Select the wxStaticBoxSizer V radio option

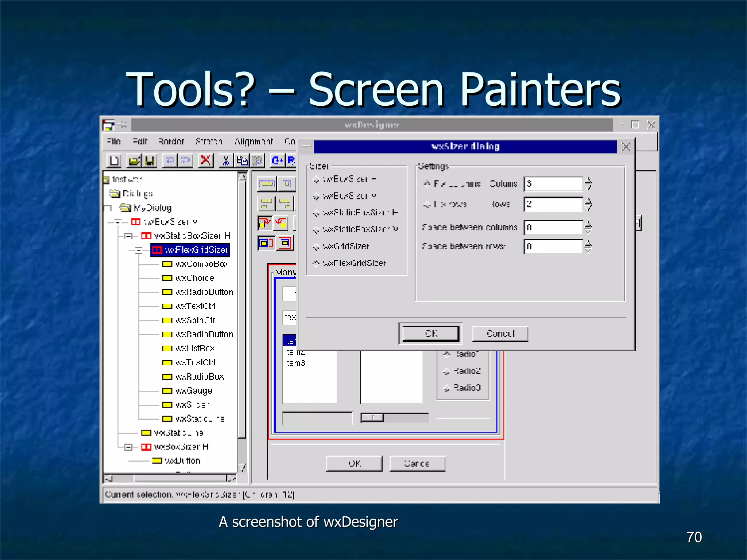(x=316, y=230)
